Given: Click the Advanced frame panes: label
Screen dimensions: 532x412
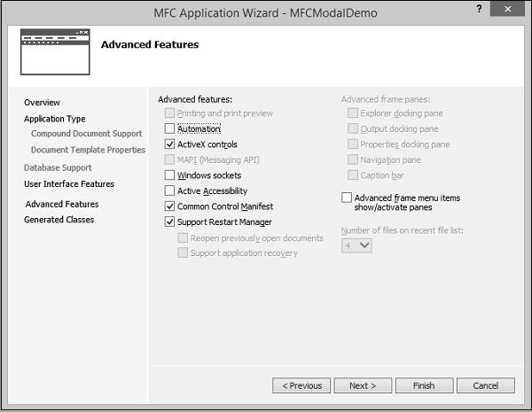Looking at the screenshot, I should 386,99.
